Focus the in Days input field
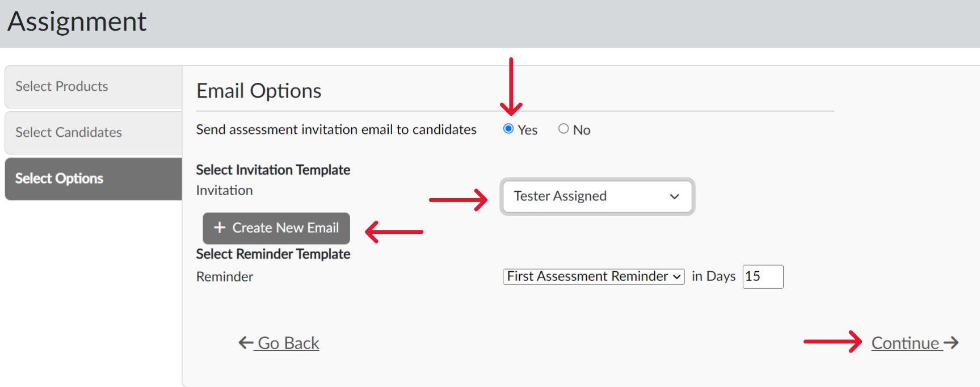This screenshot has height=387, width=980. pyautogui.click(x=762, y=276)
